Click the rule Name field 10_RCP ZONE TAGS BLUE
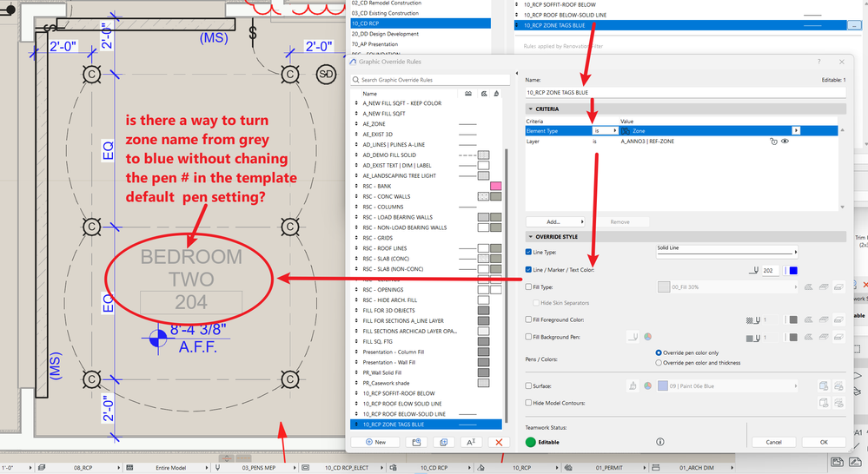The width and height of the screenshot is (868, 474). coord(686,92)
